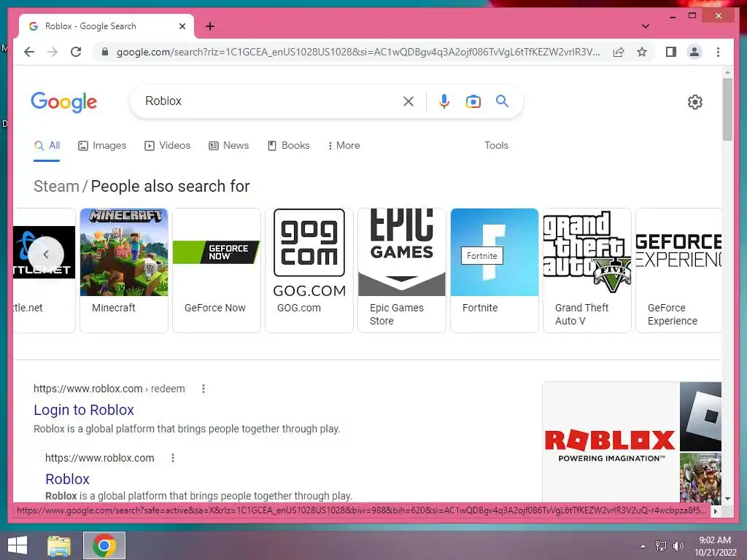The height and width of the screenshot is (560, 747).
Task: Start voice search with microphone
Action: 444,101
